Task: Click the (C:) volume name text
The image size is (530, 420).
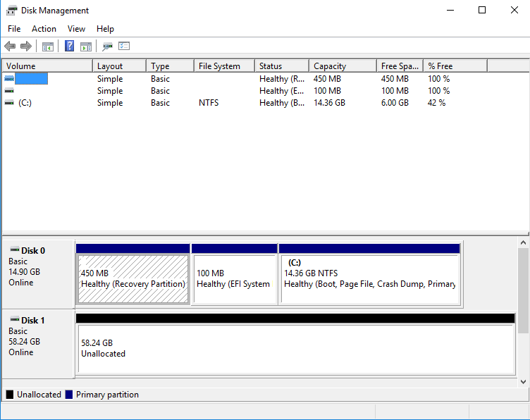Action: click(x=25, y=103)
